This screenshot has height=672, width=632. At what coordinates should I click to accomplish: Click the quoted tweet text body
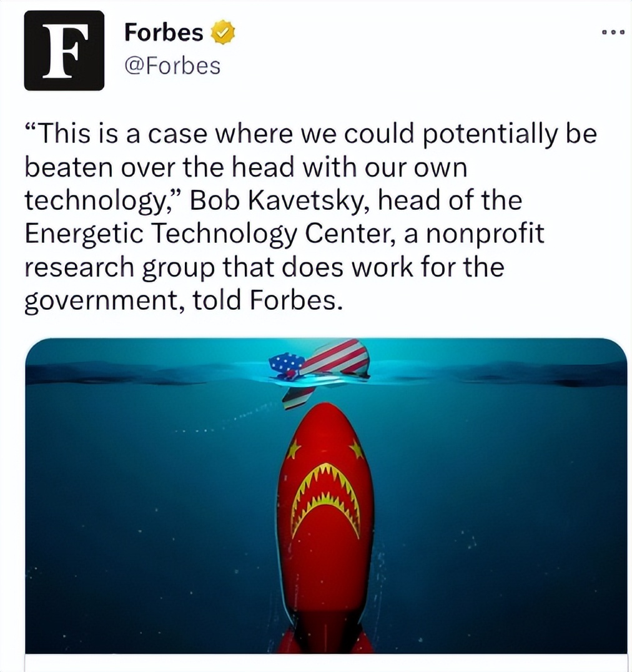310,217
